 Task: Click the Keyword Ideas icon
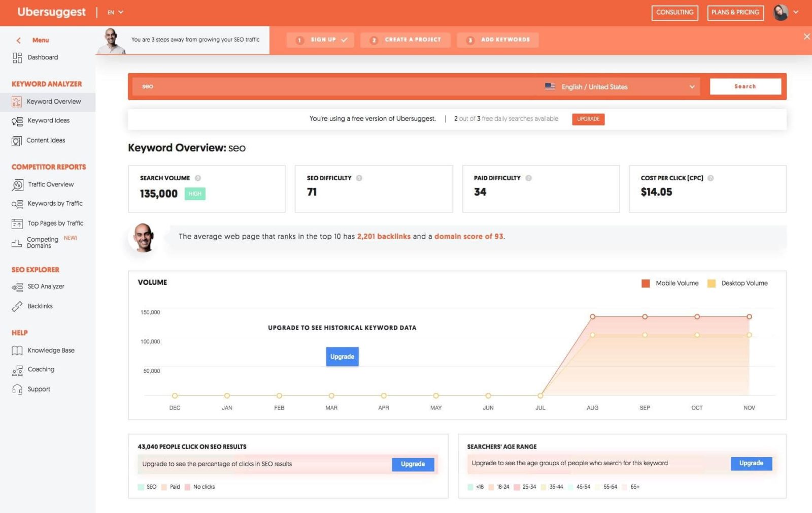17,121
